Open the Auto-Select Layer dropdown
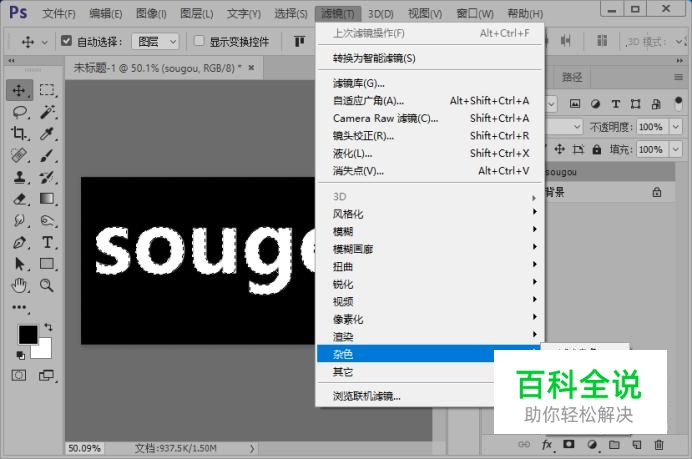The height and width of the screenshot is (459, 692). click(155, 41)
